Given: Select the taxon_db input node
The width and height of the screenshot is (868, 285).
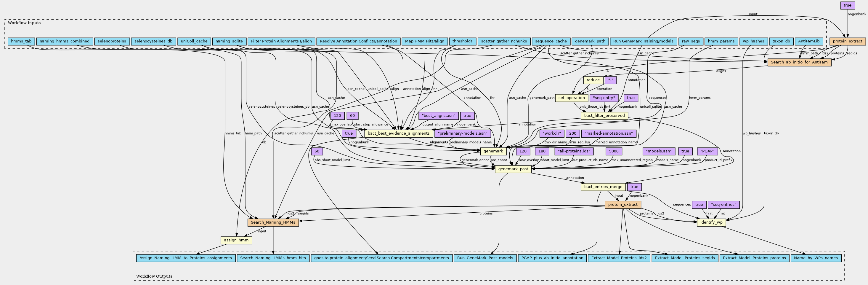Looking at the screenshot, I should 781,42.
